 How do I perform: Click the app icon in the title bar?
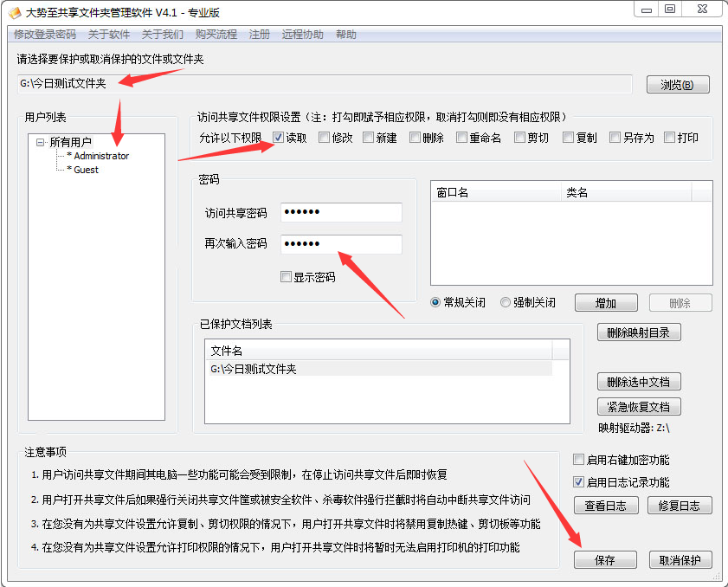tap(14, 11)
